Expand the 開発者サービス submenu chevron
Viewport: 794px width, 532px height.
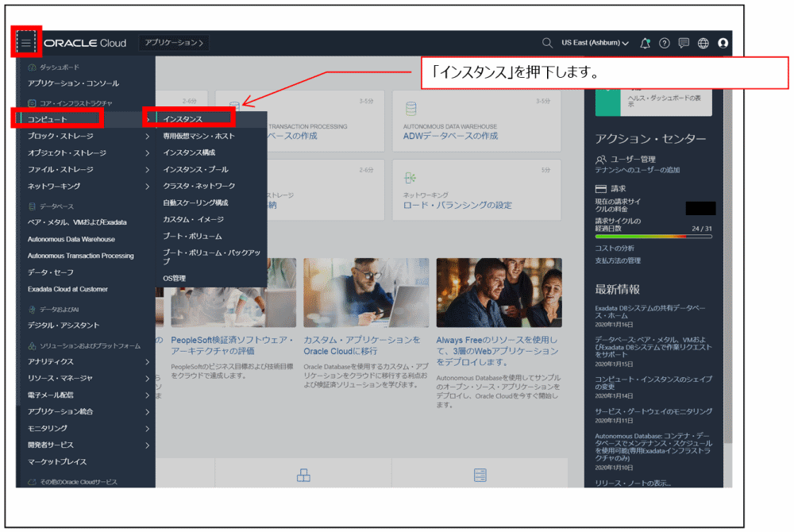(x=147, y=445)
